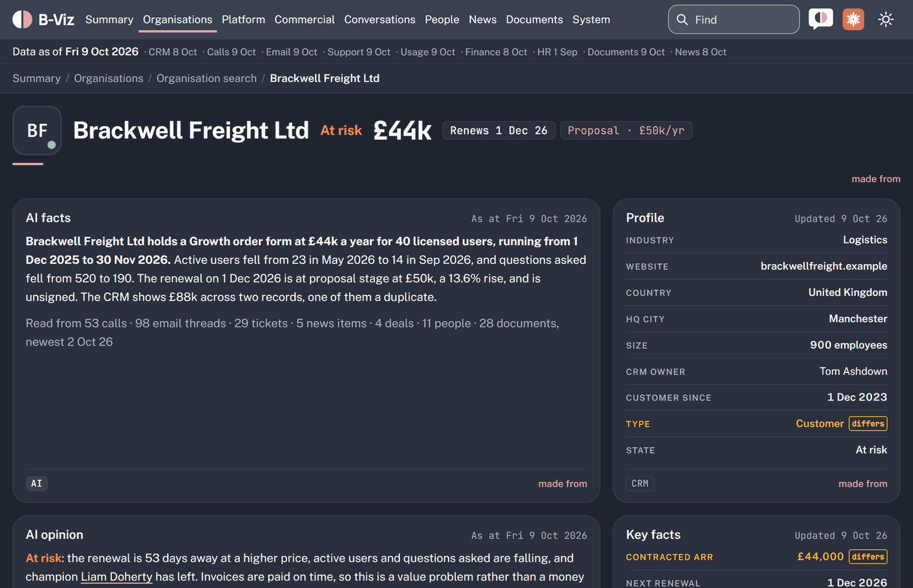Open the Liam Doherty person link

click(x=116, y=577)
